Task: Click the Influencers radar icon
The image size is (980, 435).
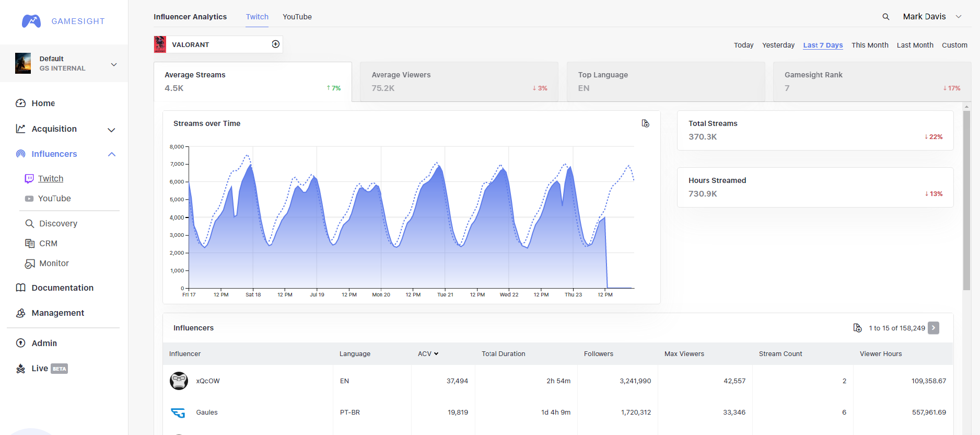Action: [20, 154]
